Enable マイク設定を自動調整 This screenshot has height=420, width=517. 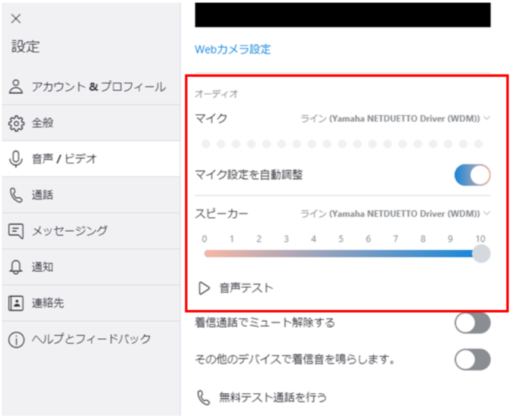472,175
